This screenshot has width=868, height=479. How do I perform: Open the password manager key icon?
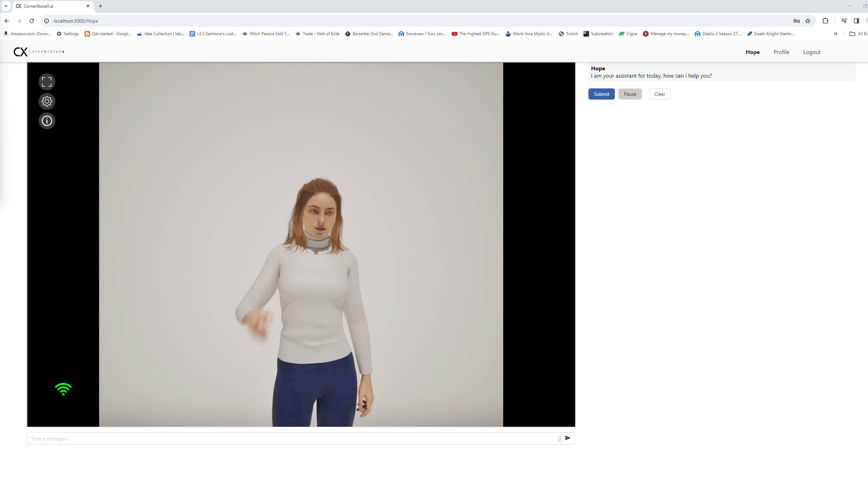tap(796, 21)
